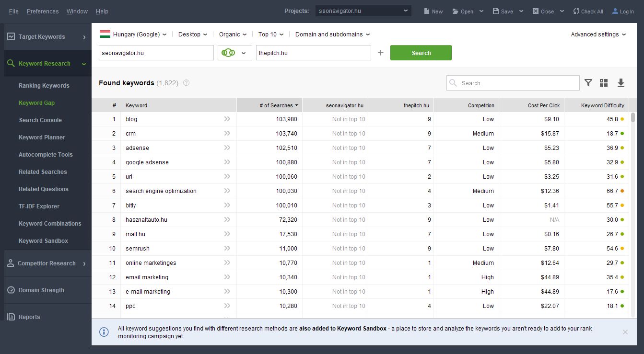This screenshot has width=644, height=354.
Task: Open Related Questions
Action: tap(44, 189)
